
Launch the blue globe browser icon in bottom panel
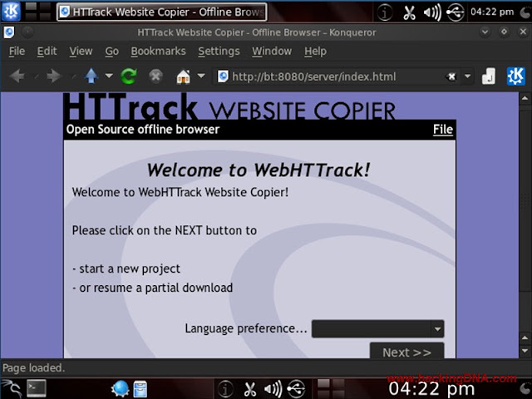point(120,388)
